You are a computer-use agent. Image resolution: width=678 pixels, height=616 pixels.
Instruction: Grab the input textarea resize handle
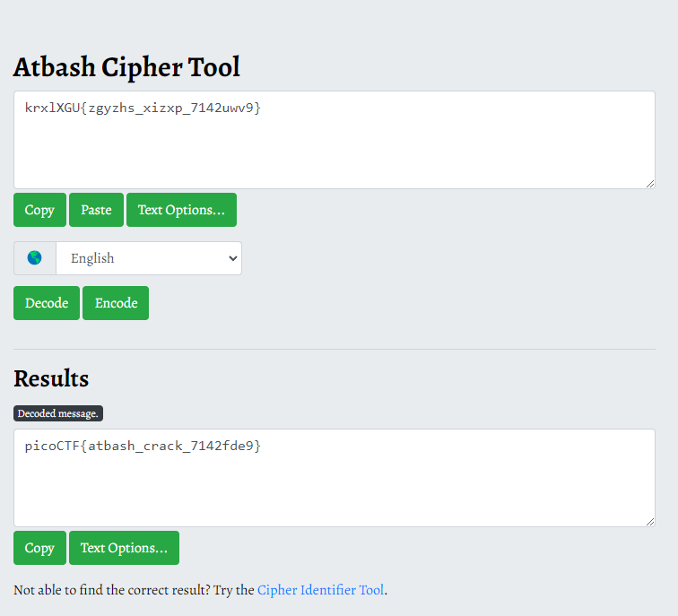pyautogui.click(x=649, y=183)
